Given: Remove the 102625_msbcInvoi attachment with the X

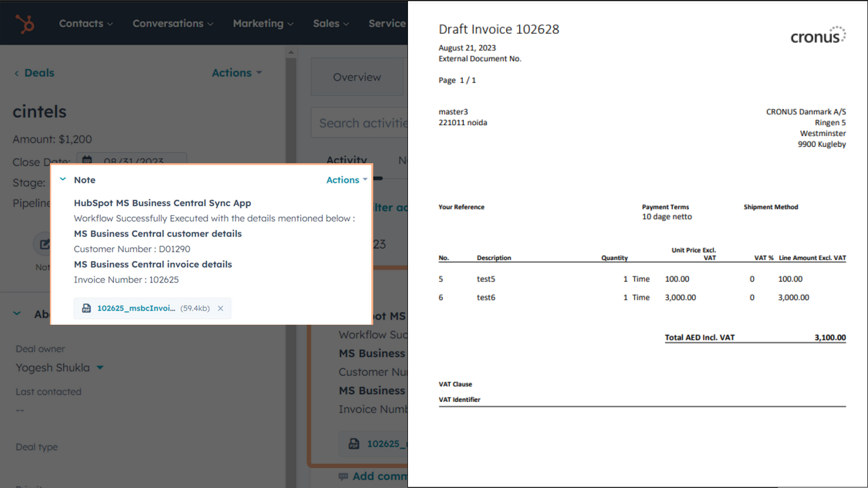Looking at the screenshot, I should point(220,308).
